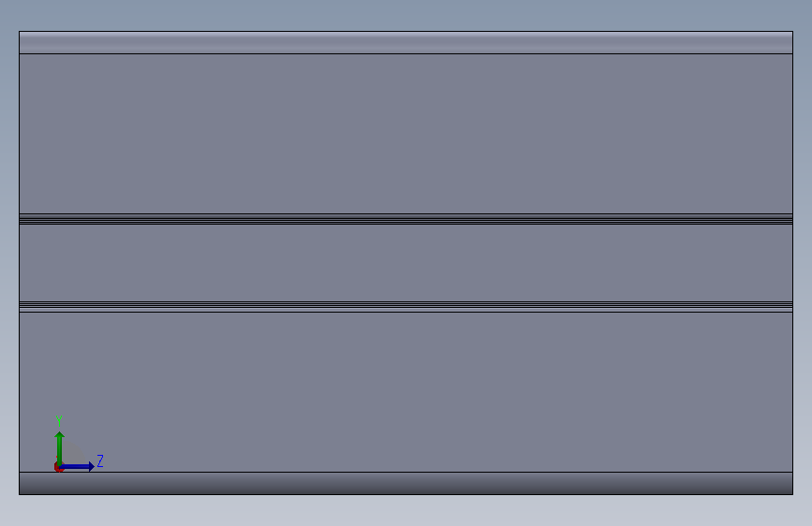Image resolution: width=812 pixels, height=526 pixels.
Task: Select the upper horizontal groove lines
Action: click(x=406, y=219)
